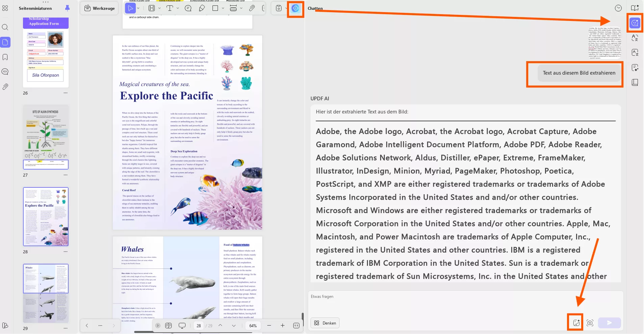644x334 pixels.
Task: Go to the next page with down chevron
Action: click(x=234, y=326)
